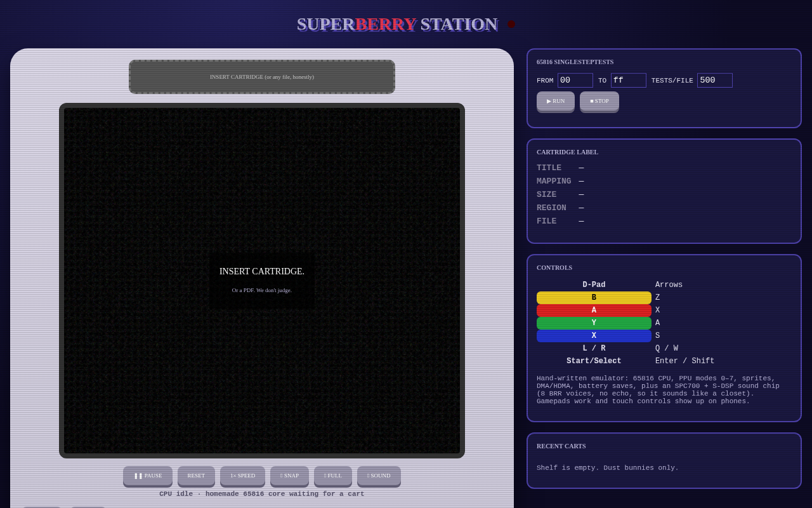Click the FILE row in cartridge label
Viewport: 812px width, 508px height.
click(x=664, y=222)
